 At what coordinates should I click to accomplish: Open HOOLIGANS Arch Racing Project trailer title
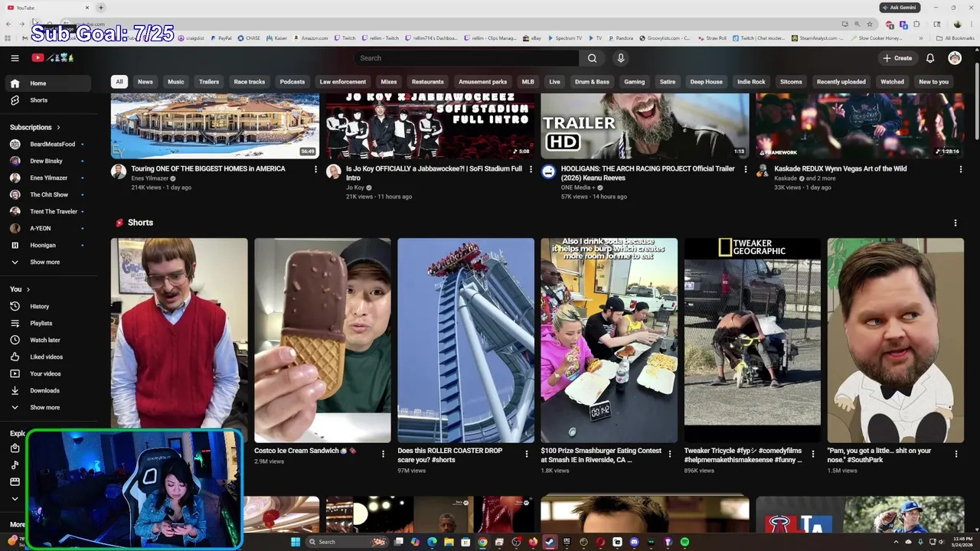pos(648,173)
